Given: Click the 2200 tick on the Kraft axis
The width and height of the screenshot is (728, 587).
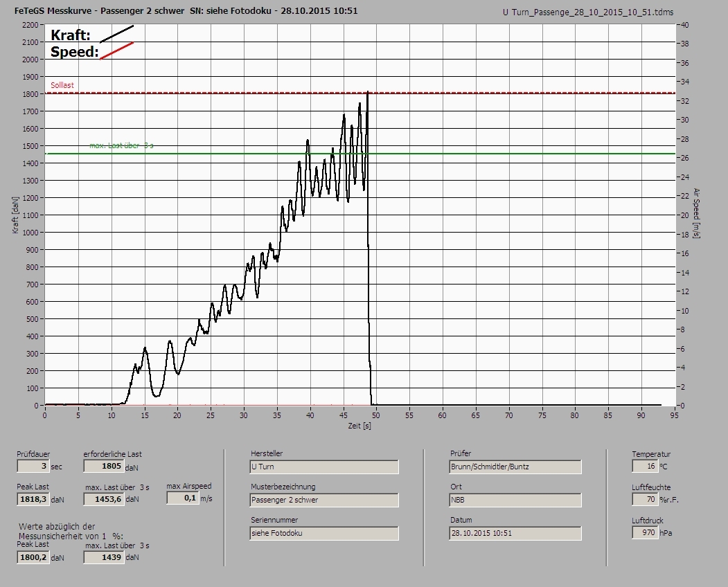Looking at the screenshot, I should pos(30,25).
